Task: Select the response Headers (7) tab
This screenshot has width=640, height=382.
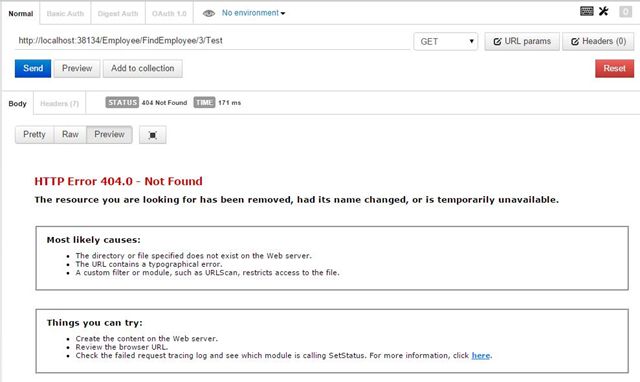Action: tap(60, 104)
